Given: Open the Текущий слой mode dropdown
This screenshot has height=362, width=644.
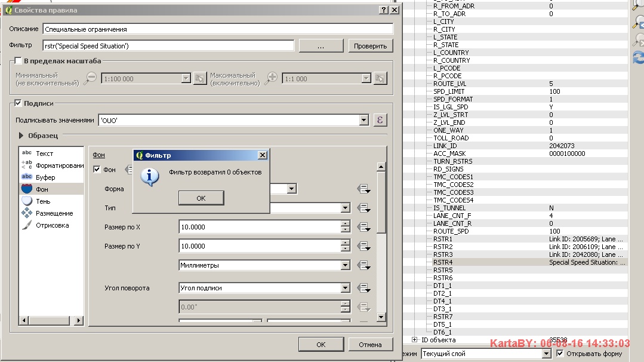Looking at the screenshot, I should (548, 354).
